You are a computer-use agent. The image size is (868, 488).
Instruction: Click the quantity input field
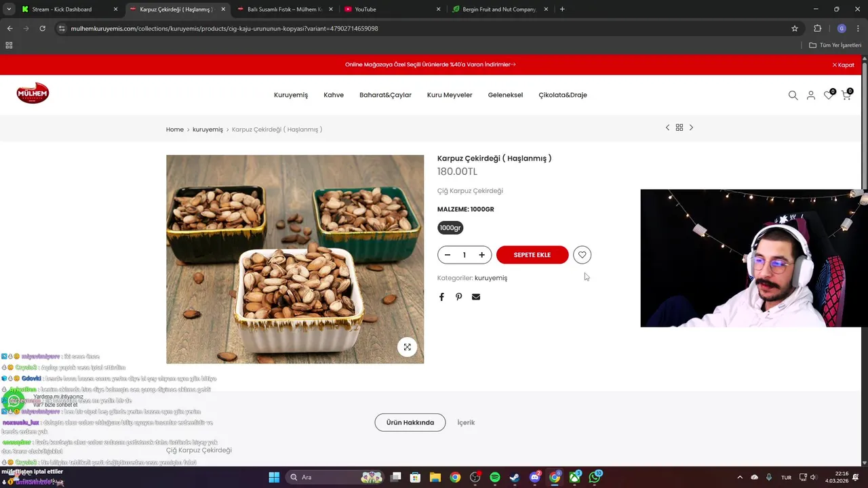465,255
